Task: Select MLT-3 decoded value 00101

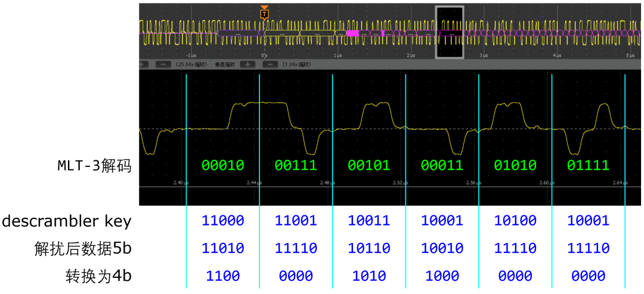Action: pyautogui.click(x=369, y=165)
